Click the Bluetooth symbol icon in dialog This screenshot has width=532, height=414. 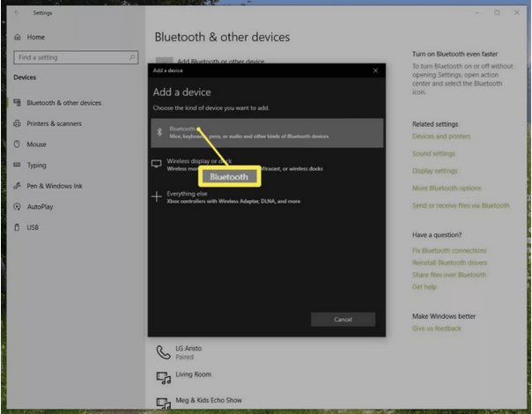pos(159,132)
